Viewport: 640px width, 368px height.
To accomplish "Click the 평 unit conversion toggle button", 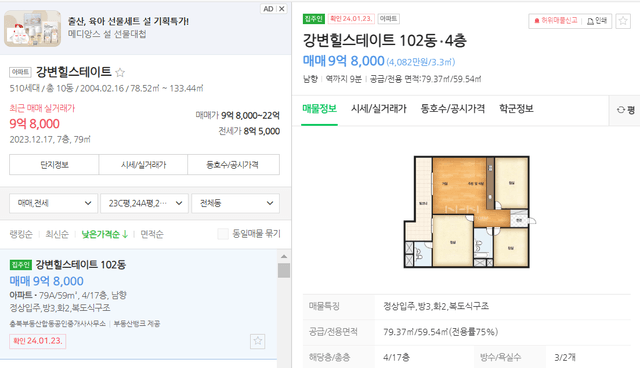I will [625, 110].
